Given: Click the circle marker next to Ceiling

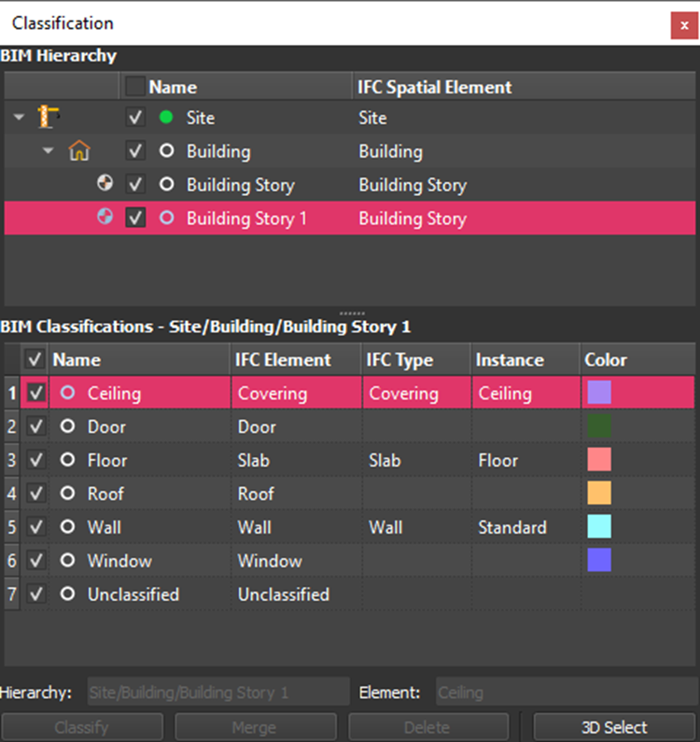Looking at the screenshot, I should 67,393.
